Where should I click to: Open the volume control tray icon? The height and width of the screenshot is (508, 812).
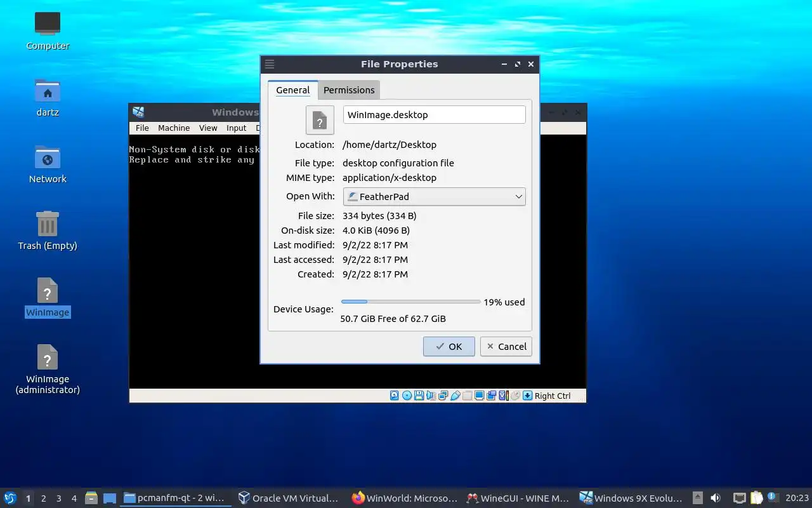coord(716,498)
